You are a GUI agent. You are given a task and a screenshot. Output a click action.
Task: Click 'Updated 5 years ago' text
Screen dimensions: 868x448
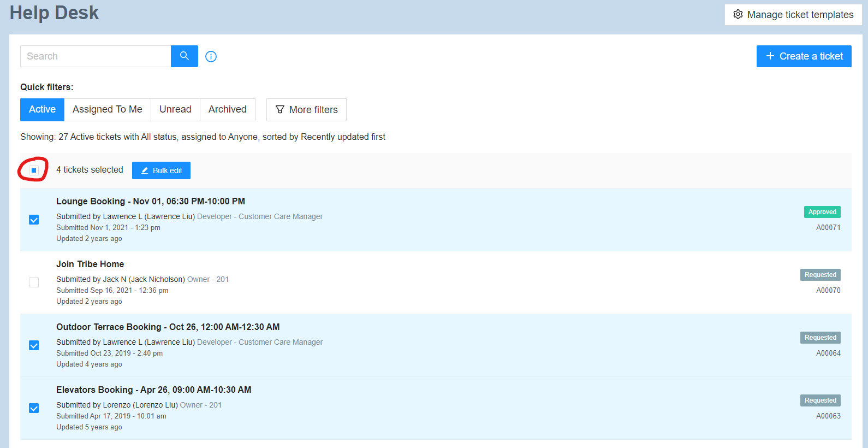(x=89, y=427)
